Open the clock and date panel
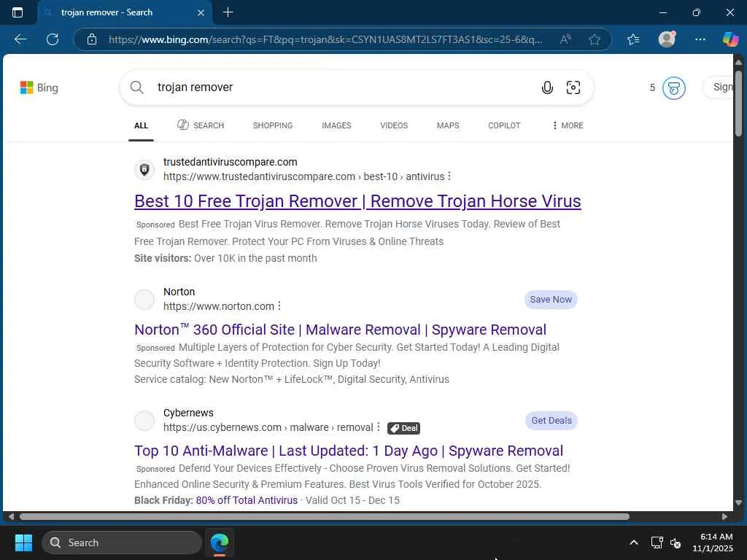Image resolution: width=747 pixels, height=560 pixels. tap(713, 542)
